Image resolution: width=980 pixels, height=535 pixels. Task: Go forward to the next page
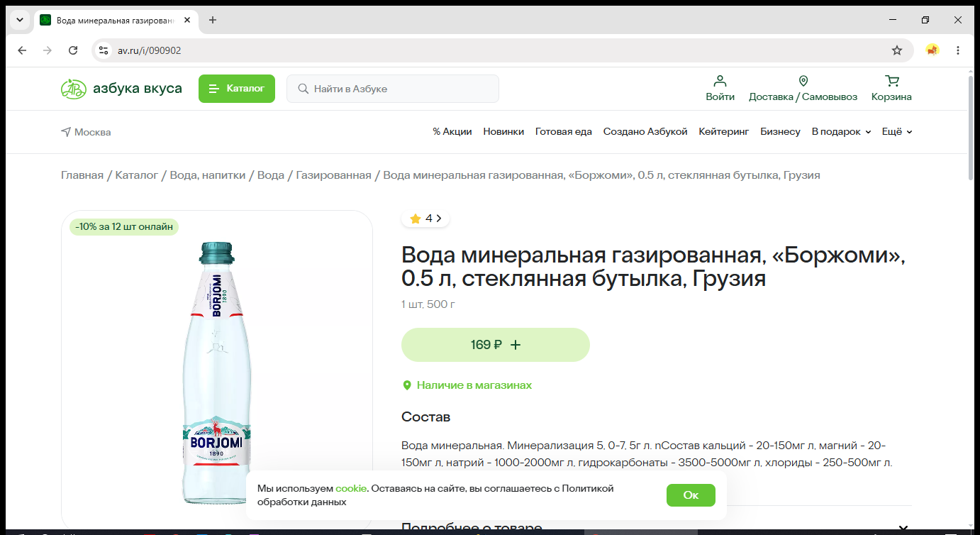pos(48,50)
